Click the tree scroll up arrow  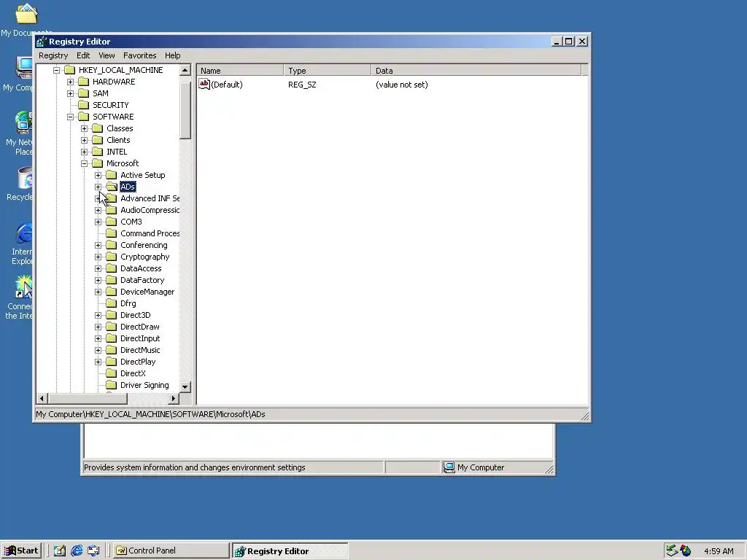click(x=185, y=71)
